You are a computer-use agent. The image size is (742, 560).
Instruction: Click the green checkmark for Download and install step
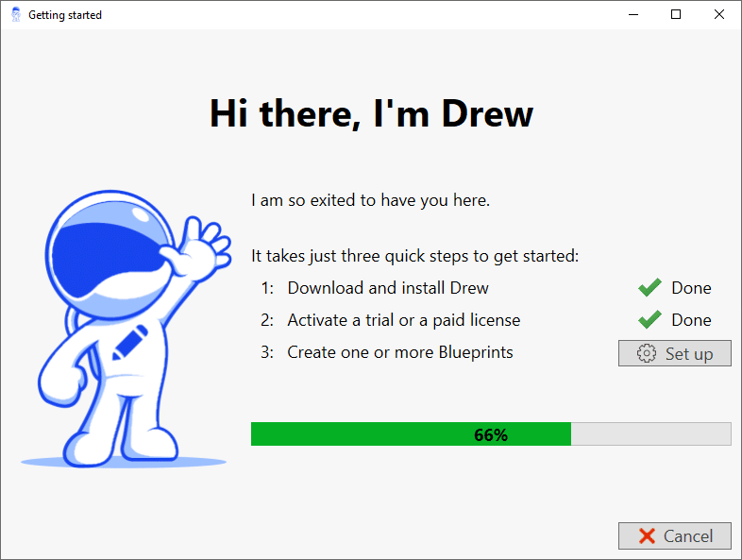[649, 288]
